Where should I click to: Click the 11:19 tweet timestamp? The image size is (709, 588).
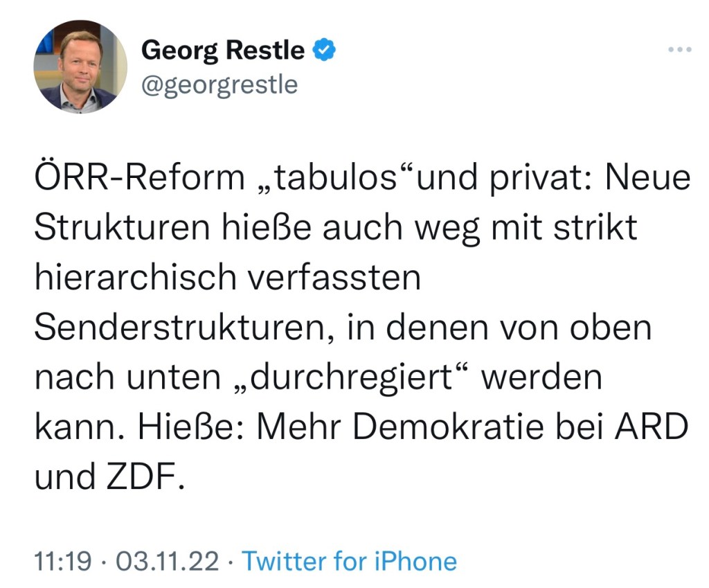coord(63,561)
